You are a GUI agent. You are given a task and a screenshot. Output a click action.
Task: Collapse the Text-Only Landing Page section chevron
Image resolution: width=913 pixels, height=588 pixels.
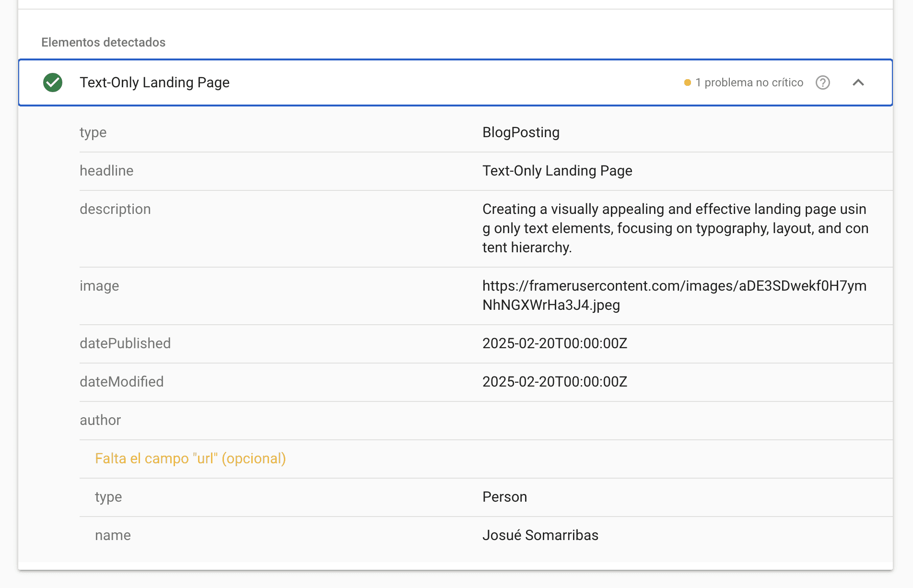pyautogui.click(x=858, y=82)
